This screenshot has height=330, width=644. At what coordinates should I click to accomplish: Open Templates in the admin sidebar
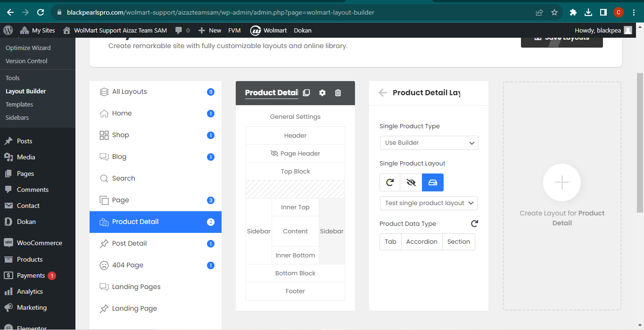pyautogui.click(x=19, y=104)
